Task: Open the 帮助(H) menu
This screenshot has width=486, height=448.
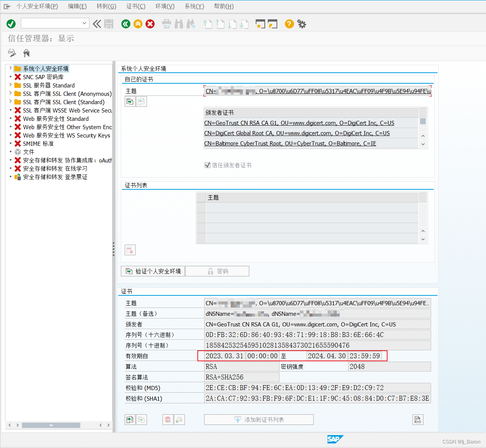Action: coord(224,6)
